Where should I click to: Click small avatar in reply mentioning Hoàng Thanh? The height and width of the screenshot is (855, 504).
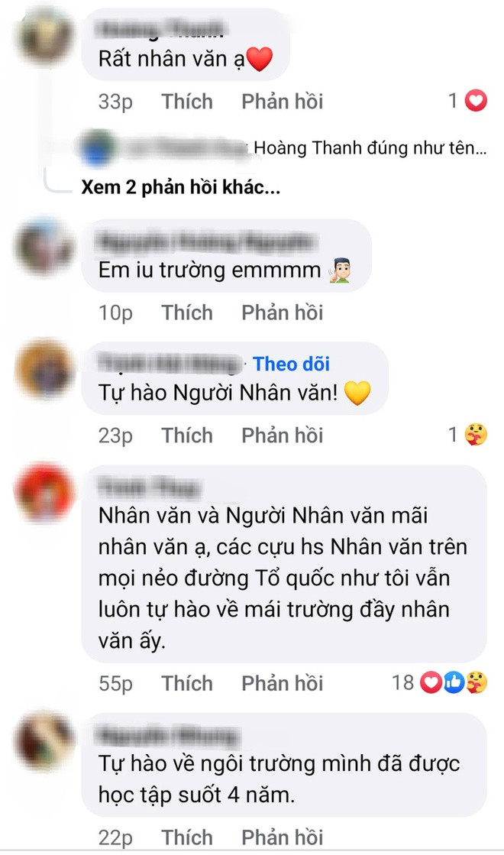99,147
